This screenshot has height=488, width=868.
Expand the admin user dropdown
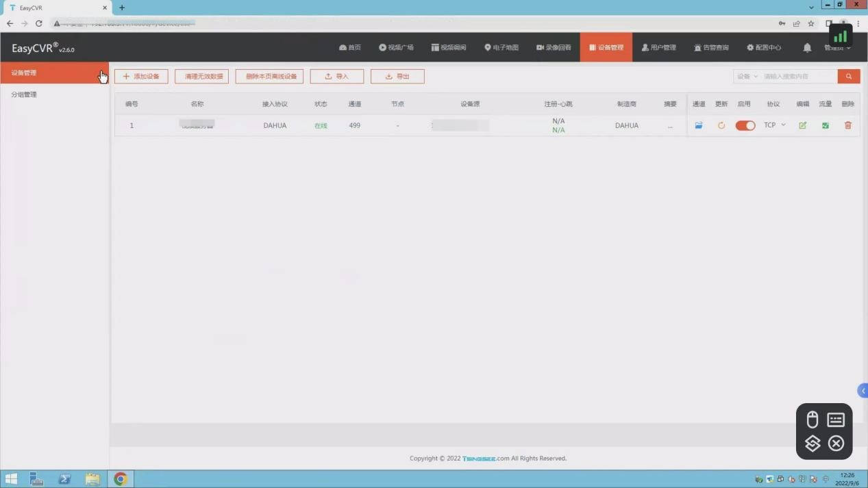pyautogui.click(x=837, y=48)
